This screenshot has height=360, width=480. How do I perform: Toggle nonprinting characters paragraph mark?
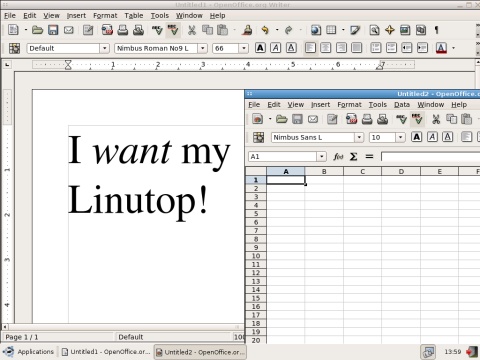[436, 30]
